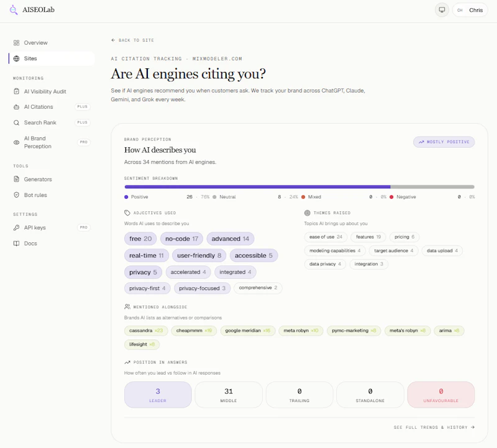This screenshot has height=448, width=497.
Task: Select the 'no-code 17' adjective chip
Action: click(181, 239)
